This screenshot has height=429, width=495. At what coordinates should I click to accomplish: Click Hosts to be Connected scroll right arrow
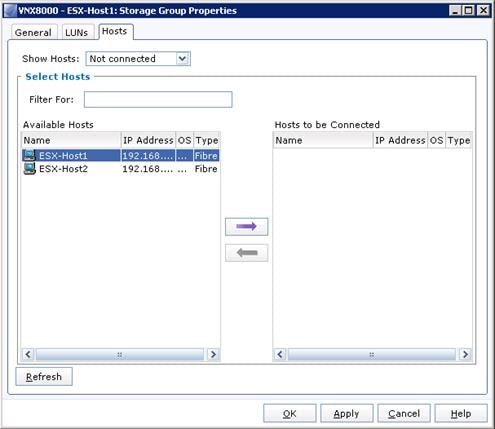(x=465, y=354)
